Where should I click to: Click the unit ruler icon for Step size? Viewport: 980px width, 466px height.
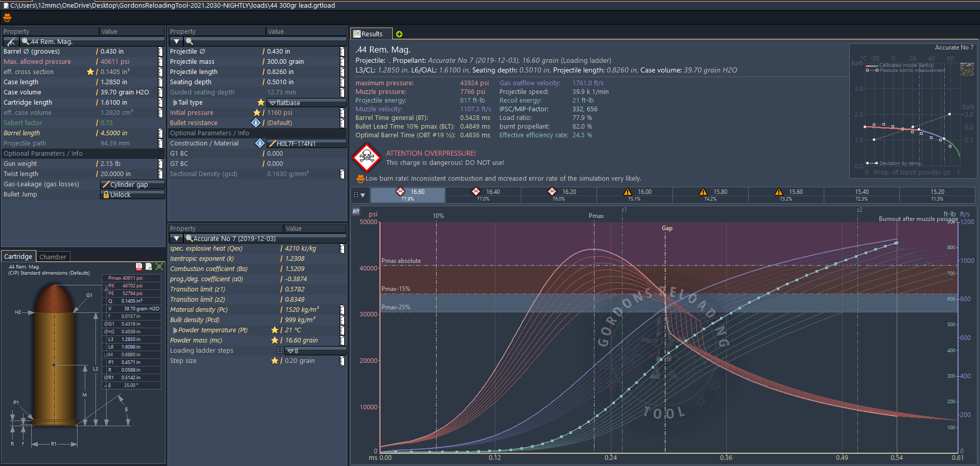(342, 361)
